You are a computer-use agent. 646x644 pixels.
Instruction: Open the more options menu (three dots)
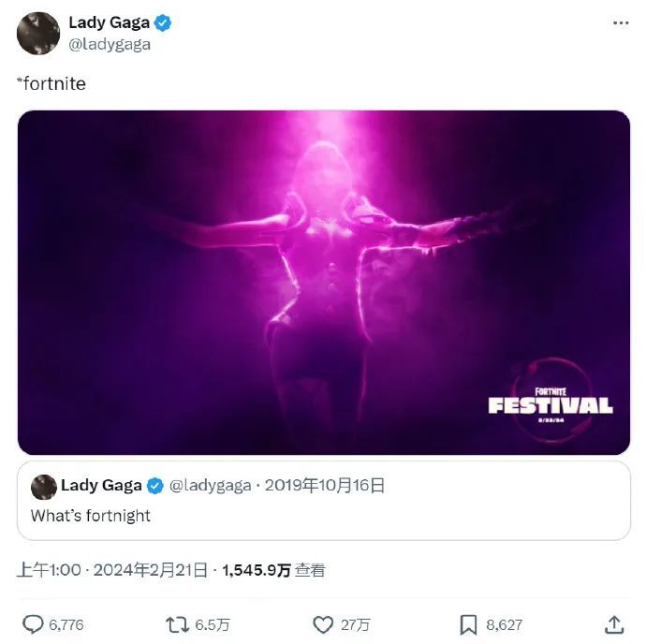click(621, 23)
